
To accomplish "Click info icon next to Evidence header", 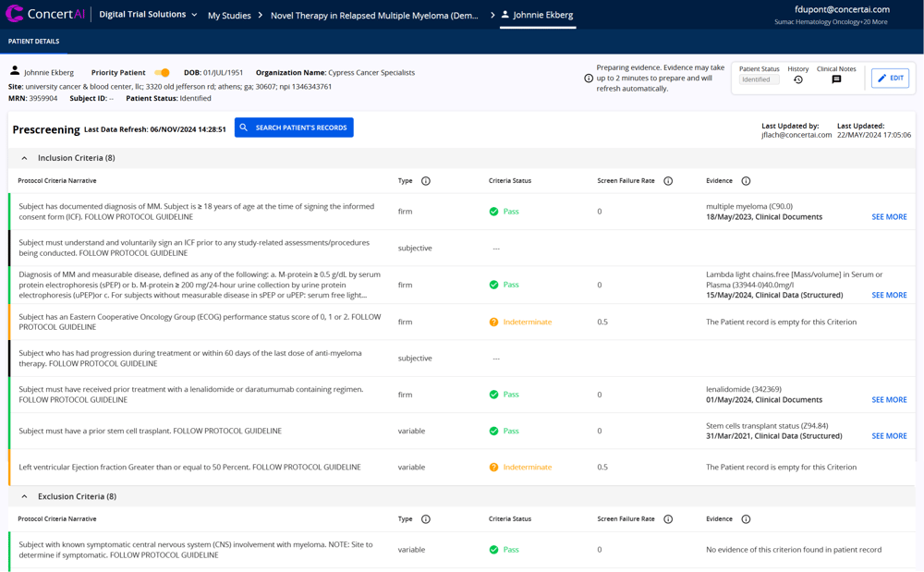I will (x=746, y=181).
